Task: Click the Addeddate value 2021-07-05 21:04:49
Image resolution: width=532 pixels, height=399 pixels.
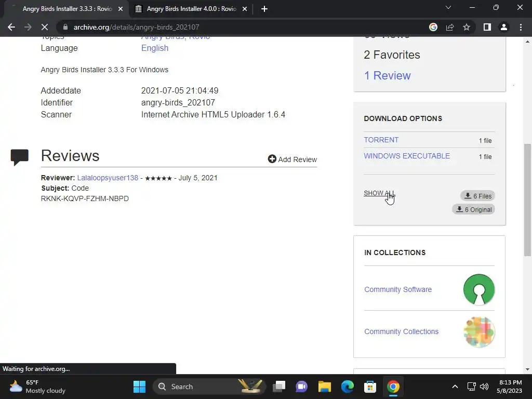Action: coord(180,90)
